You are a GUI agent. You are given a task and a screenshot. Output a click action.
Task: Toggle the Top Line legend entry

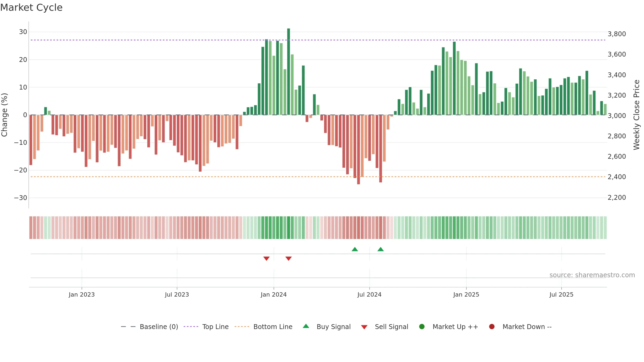tap(206, 327)
